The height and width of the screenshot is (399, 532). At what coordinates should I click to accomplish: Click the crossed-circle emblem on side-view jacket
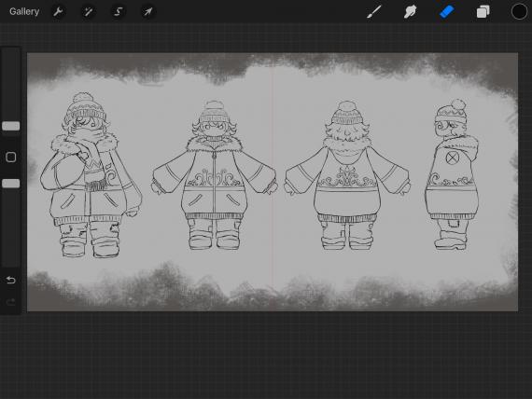tap(452, 158)
